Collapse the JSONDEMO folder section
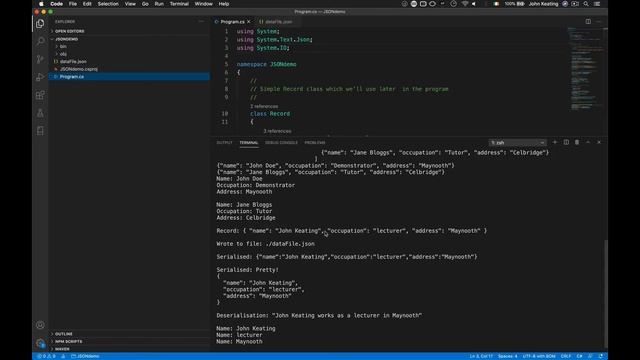The height and width of the screenshot is (360, 640). pyautogui.click(x=66, y=39)
